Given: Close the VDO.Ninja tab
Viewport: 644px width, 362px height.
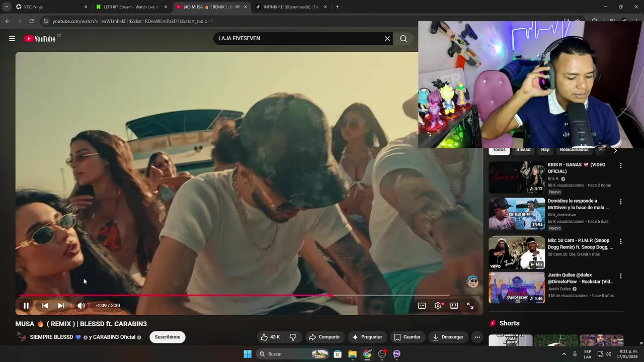Looking at the screenshot, I should tap(86, 7).
